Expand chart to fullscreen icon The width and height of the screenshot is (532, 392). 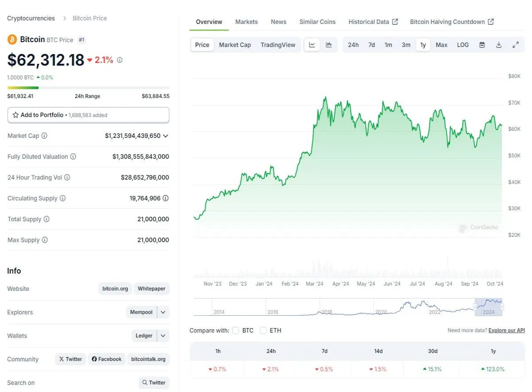tap(516, 45)
